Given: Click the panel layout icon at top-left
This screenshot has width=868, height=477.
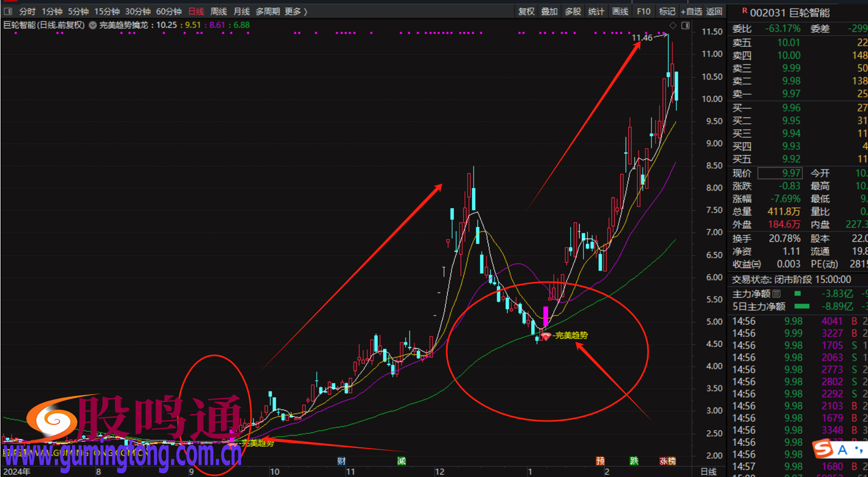Looking at the screenshot, I should click(x=8, y=11).
